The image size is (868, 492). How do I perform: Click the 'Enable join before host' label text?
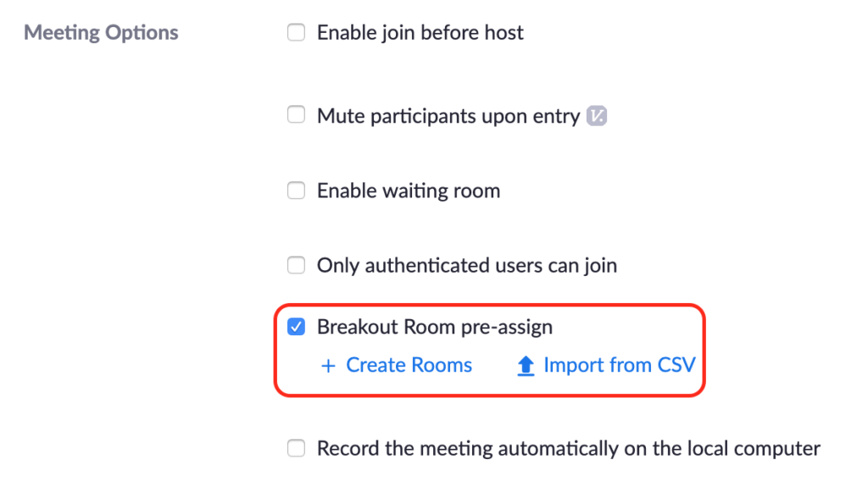click(x=420, y=33)
